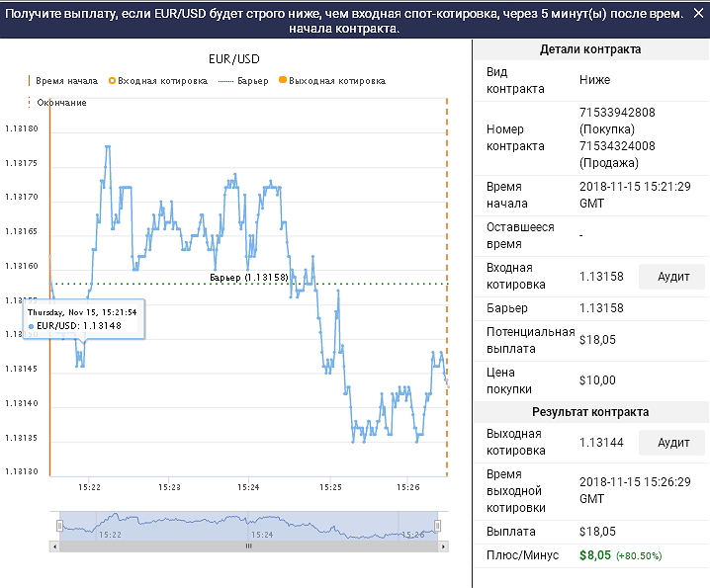Close the contract details popup with X
The image size is (710, 588).
698,13
